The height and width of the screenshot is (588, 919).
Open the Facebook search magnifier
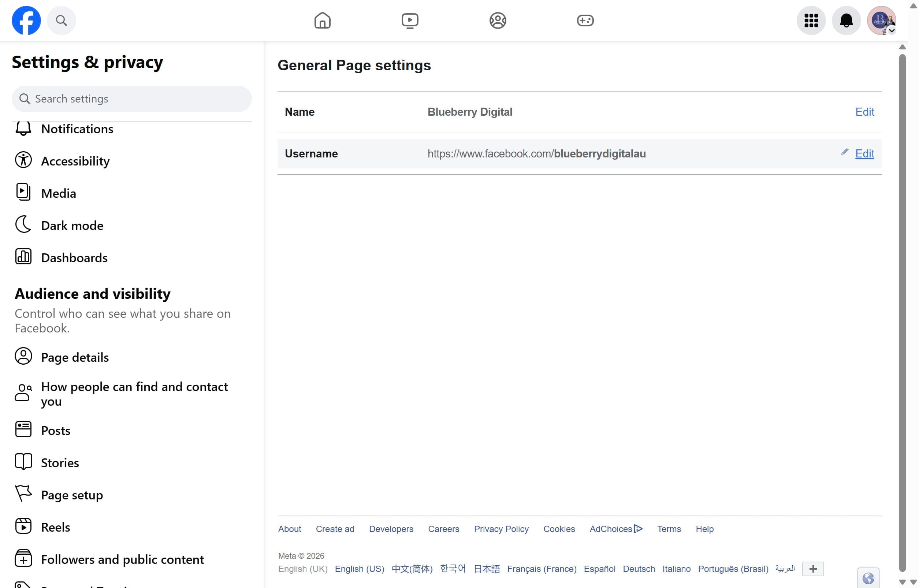62,20
